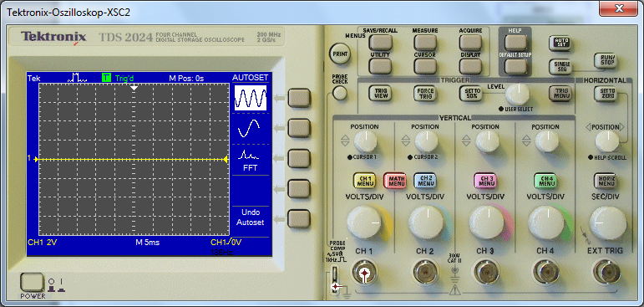
Task: Click the CH 2 BNC input connector
Action: (425, 273)
